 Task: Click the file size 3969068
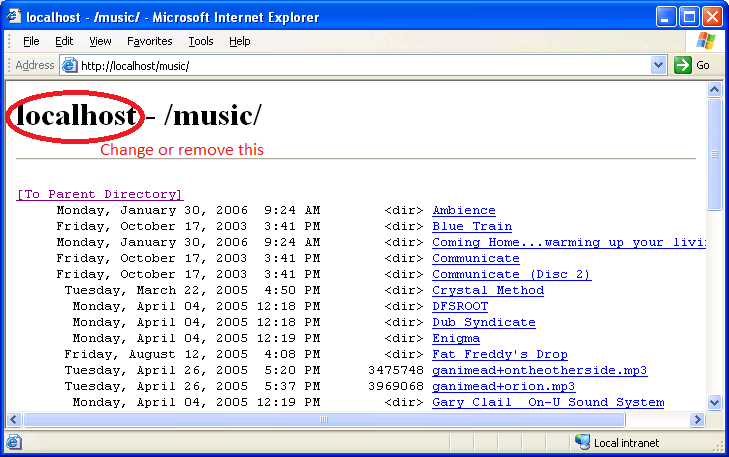pyautogui.click(x=396, y=386)
